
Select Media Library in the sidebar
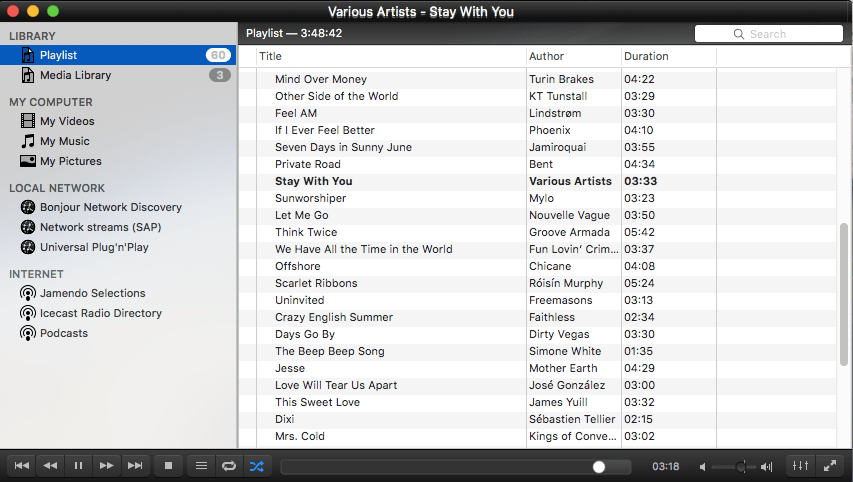[75, 75]
